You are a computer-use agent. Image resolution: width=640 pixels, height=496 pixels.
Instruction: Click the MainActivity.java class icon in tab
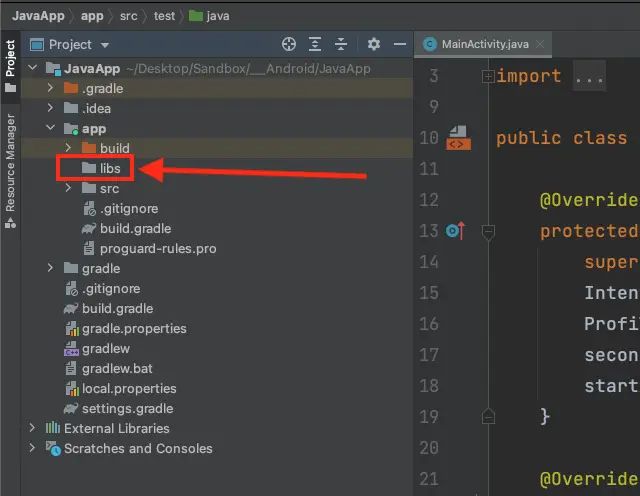point(429,44)
